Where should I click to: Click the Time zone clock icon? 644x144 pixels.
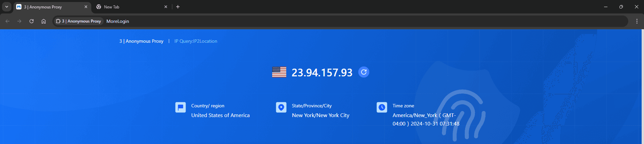[x=382, y=107]
